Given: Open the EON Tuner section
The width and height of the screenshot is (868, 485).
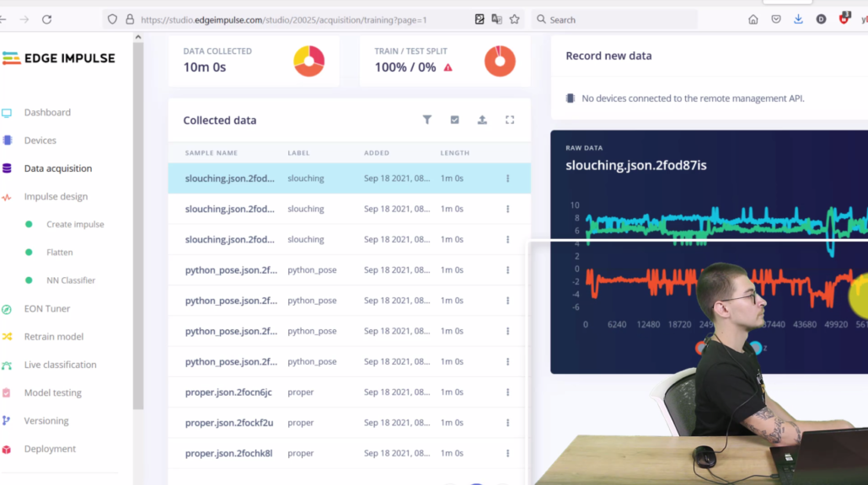Looking at the screenshot, I should pyautogui.click(x=46, y=309).
